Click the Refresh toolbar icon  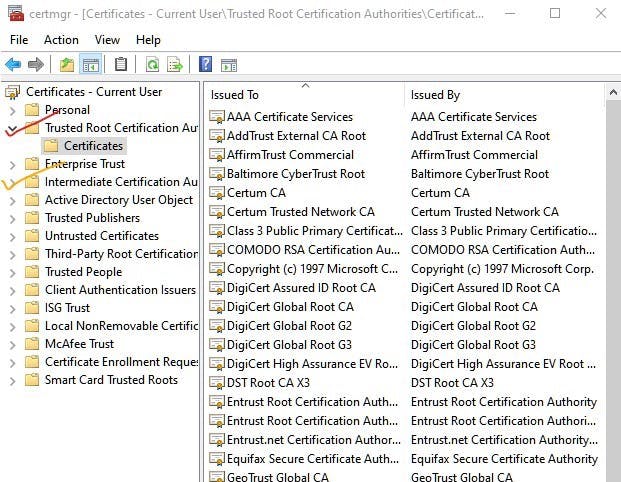tap(152, 65)
